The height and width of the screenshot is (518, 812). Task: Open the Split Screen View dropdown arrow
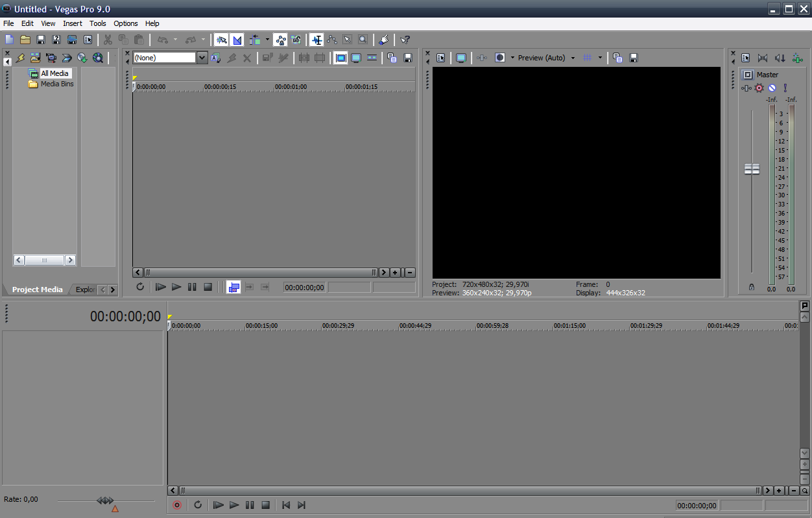[512, 58]
